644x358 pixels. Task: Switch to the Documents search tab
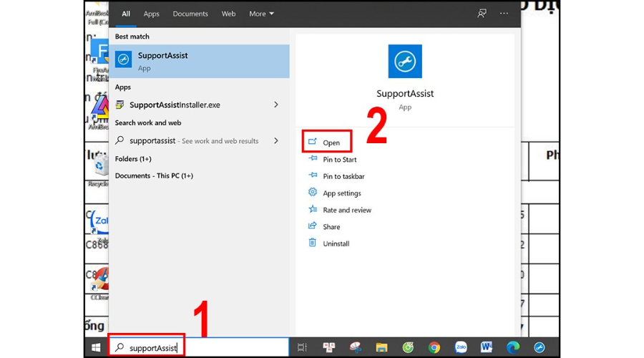point(190,14)
